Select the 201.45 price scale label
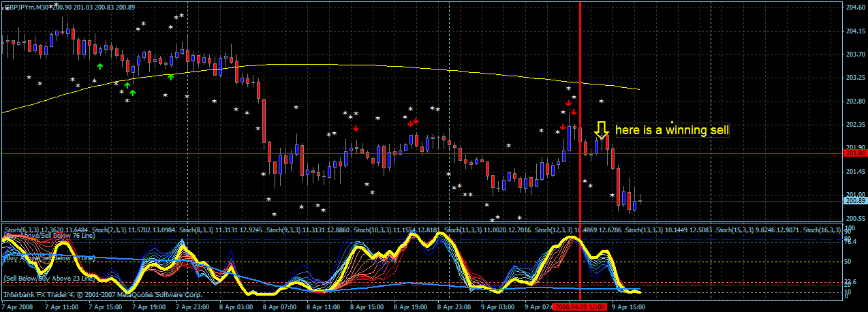The image size is (868, 312). coord(854,172)
